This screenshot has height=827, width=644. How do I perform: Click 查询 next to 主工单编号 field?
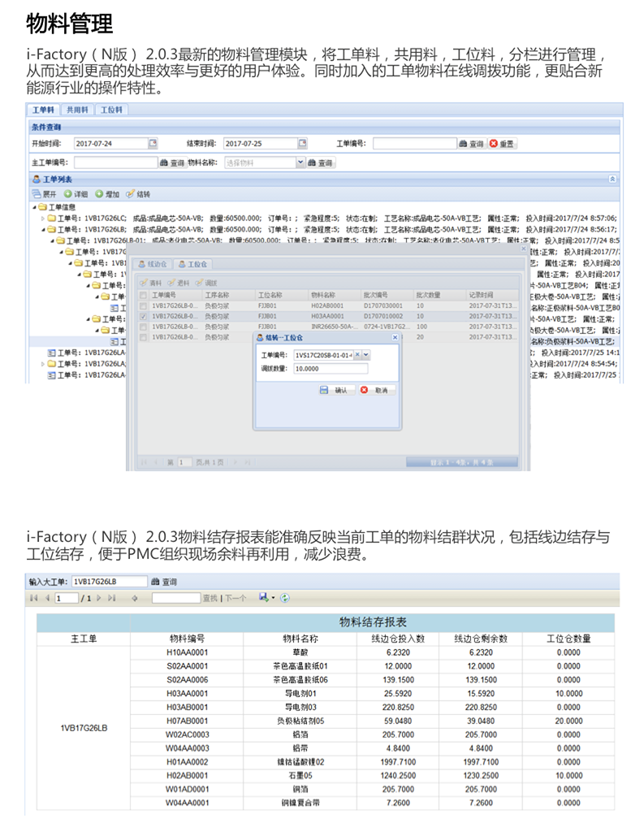point(172,163)
